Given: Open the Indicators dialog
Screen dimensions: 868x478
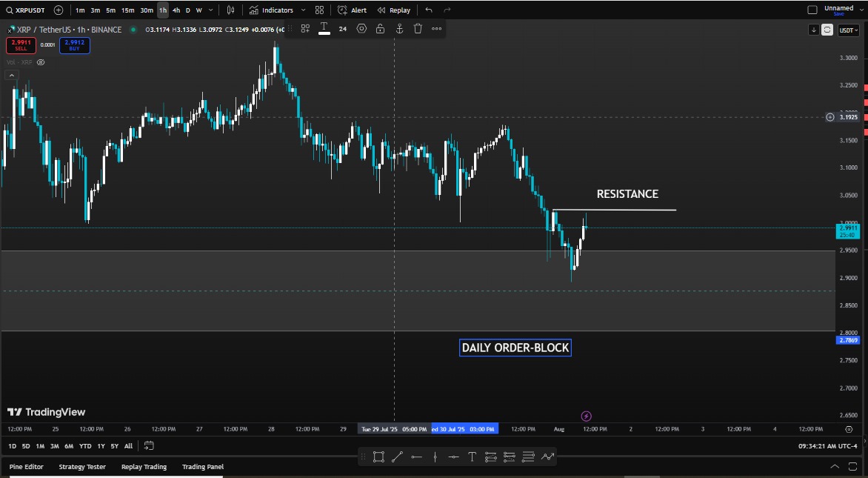Looking at the screenshot, I should point(271,10).
